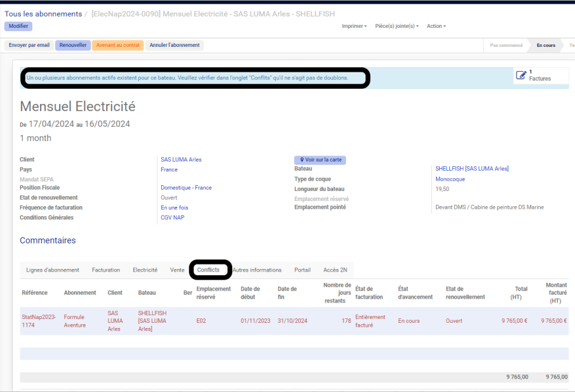Switch to the Portail tab
Image resolution: width=575 pixels, height=392 pixels.
[303, 270]
